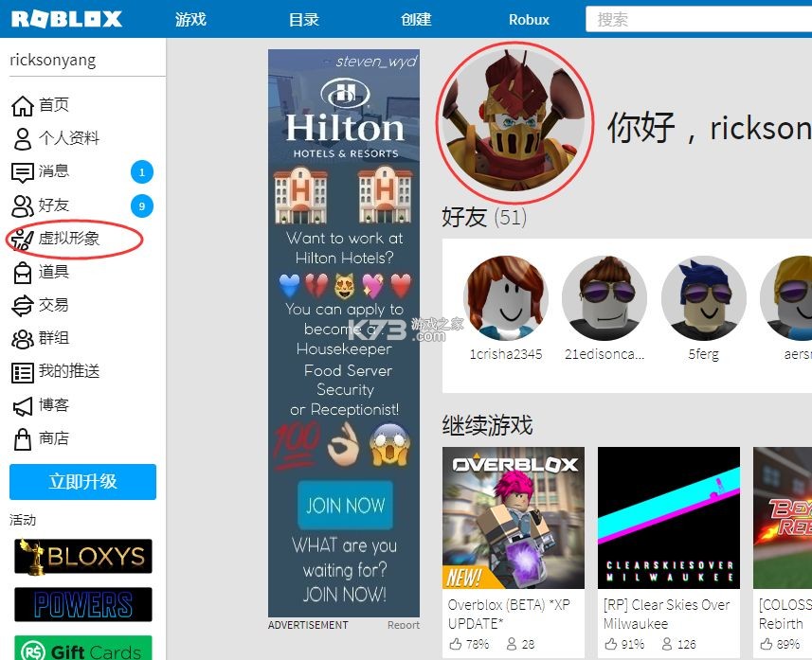812x660 pixels.
Task: Select the Robux tab
Action: click(528, 18)
